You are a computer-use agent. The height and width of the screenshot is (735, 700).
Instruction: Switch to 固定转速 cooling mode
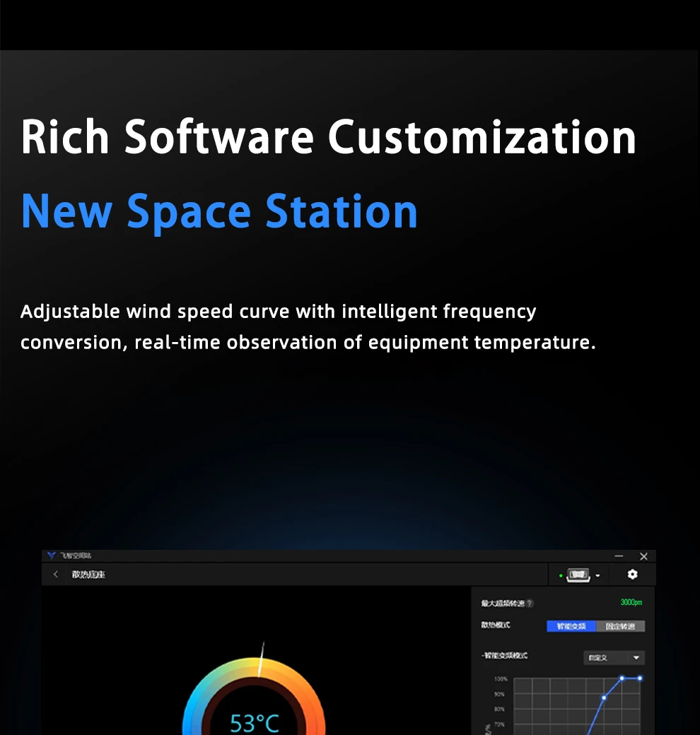[x=620, y=626]
